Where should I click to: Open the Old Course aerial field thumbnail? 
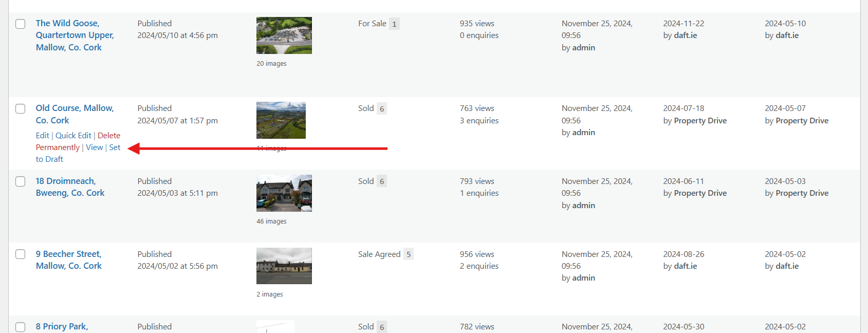[281, 120]
